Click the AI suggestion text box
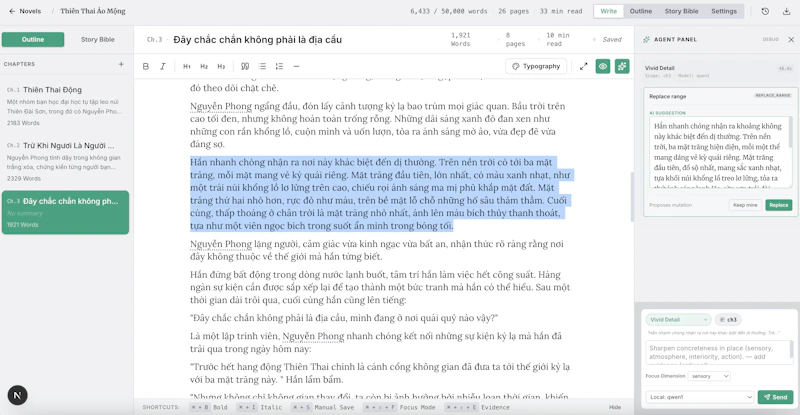The width and height of the screenshot is (800, 415). tap(719, 152)
